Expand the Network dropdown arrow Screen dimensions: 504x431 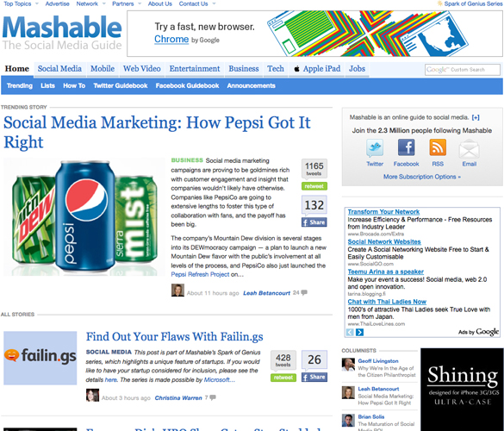104,3
